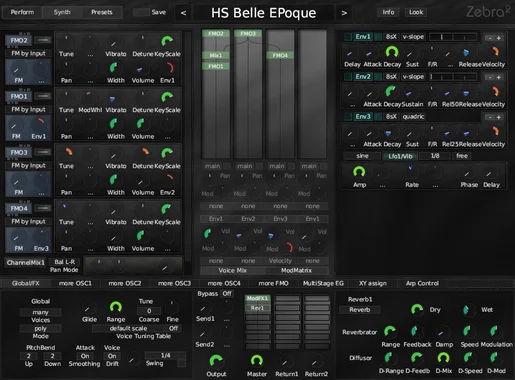Click the ModMatrix button
The width and height of the screenshot is (515, 380).
[x=296, y=270]
